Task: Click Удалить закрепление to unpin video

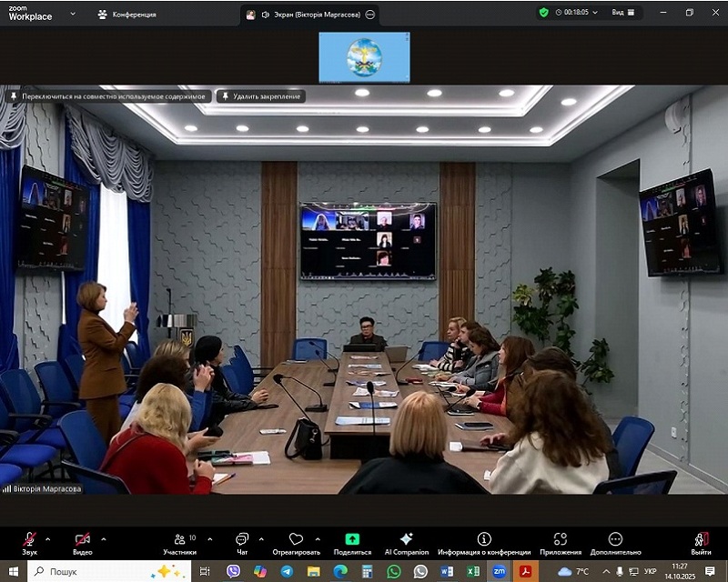Action: click(261, 95)
